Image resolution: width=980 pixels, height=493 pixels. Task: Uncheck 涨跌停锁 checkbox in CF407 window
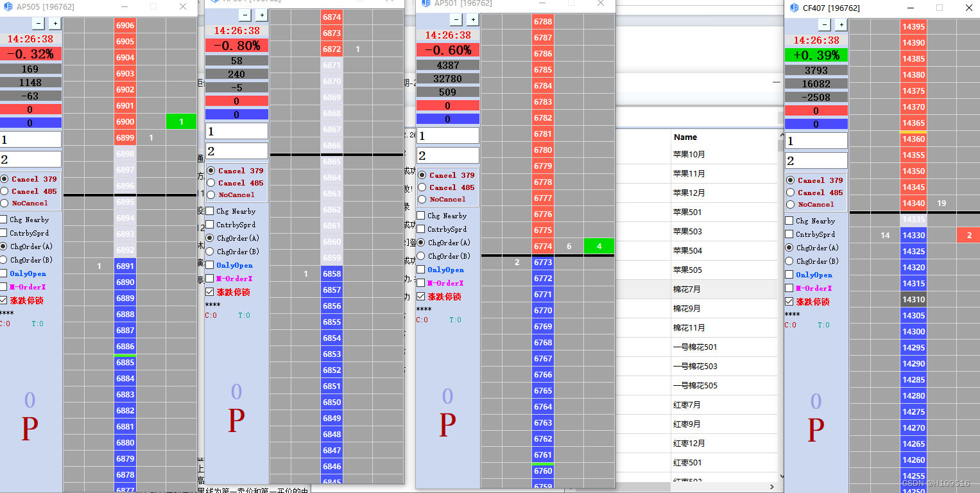tap(789, 302)
